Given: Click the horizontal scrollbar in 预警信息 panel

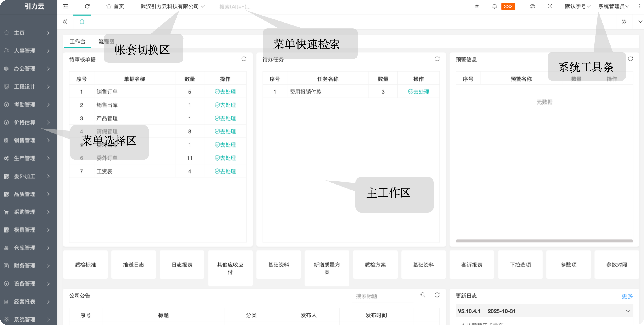Looking at the screenshot, I should click(x=544, y=241).
